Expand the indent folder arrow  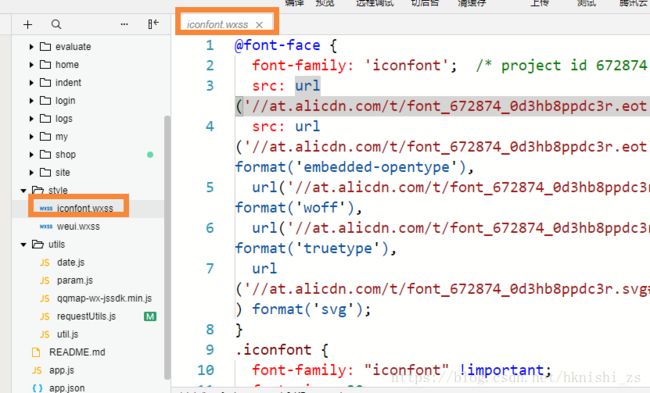[x=31, y=83]
